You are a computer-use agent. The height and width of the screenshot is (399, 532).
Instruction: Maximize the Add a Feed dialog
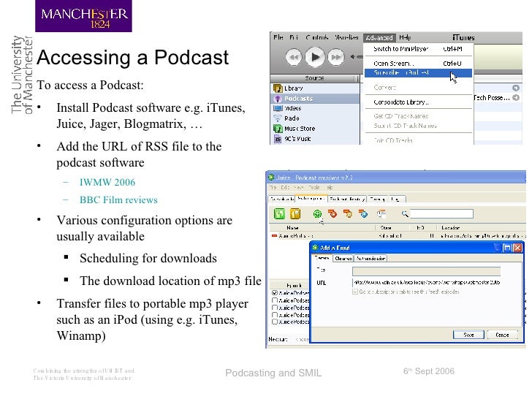coord(507,248)
